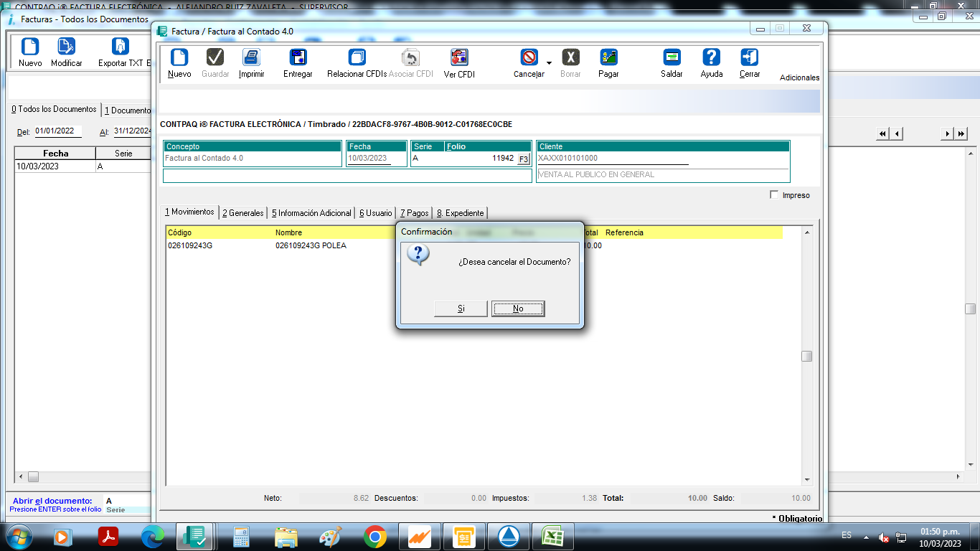Go to next record navigation arrow
980x551 pixels.
pyautogui.click(x=948, y=133)
